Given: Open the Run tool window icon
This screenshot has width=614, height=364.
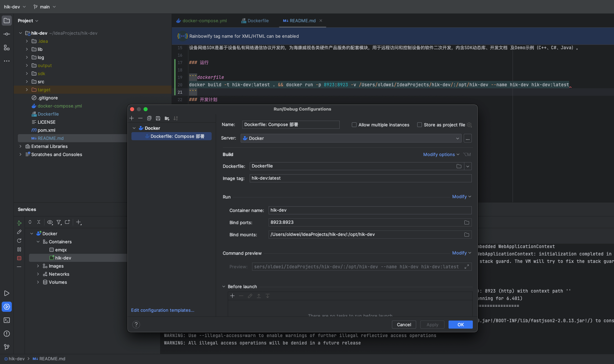Looking at the screenshot, I should (x=7, y=293).
